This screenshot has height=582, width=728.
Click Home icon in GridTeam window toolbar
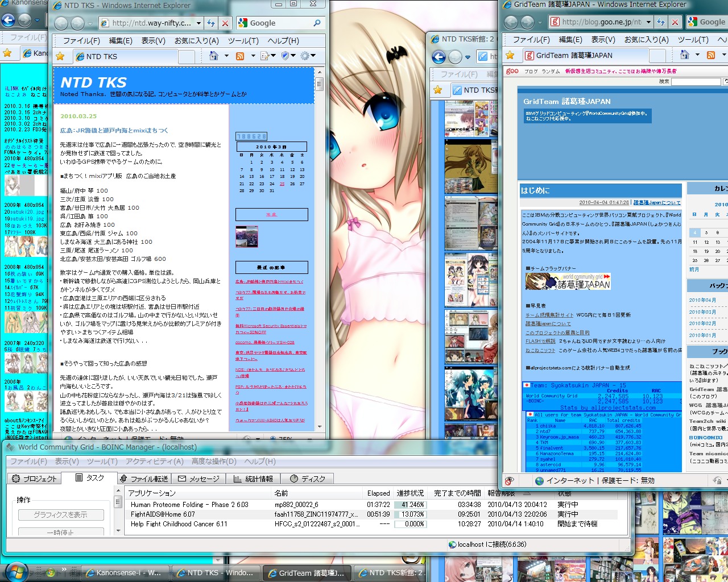685,55
